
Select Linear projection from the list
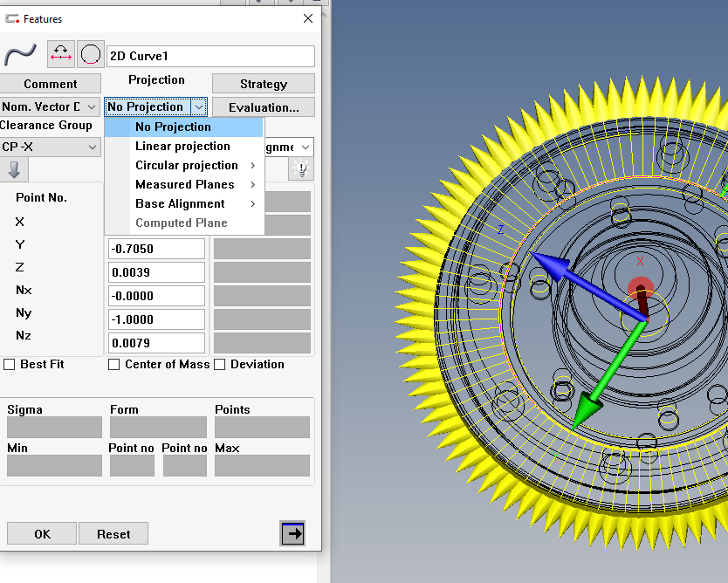coord(182,147)
